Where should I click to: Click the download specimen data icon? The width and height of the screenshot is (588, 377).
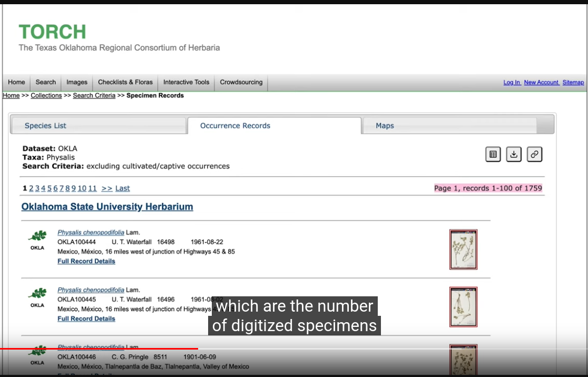pyautogui.click(x=513, y=154)
